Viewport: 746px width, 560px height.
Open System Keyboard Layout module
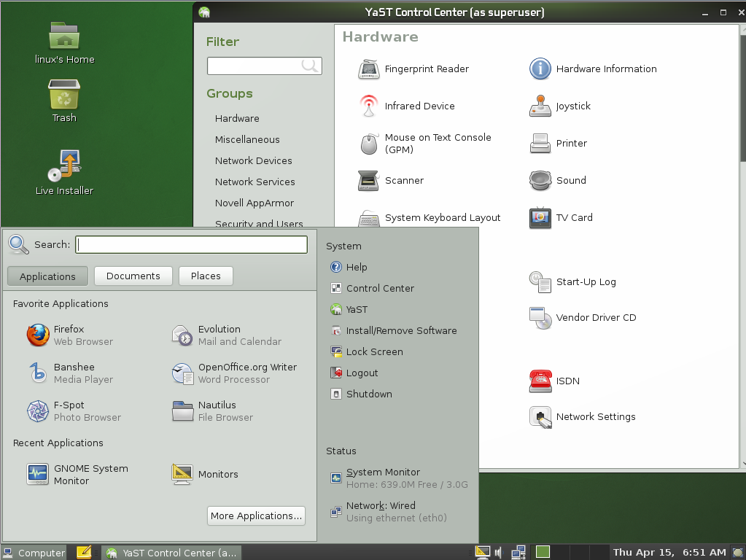(x=429, y=218)
